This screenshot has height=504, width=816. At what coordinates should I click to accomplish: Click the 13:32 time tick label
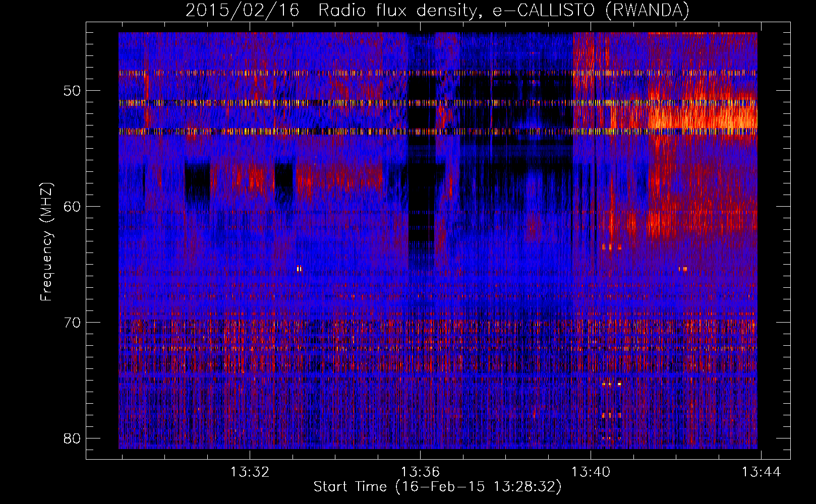point(250,472)
